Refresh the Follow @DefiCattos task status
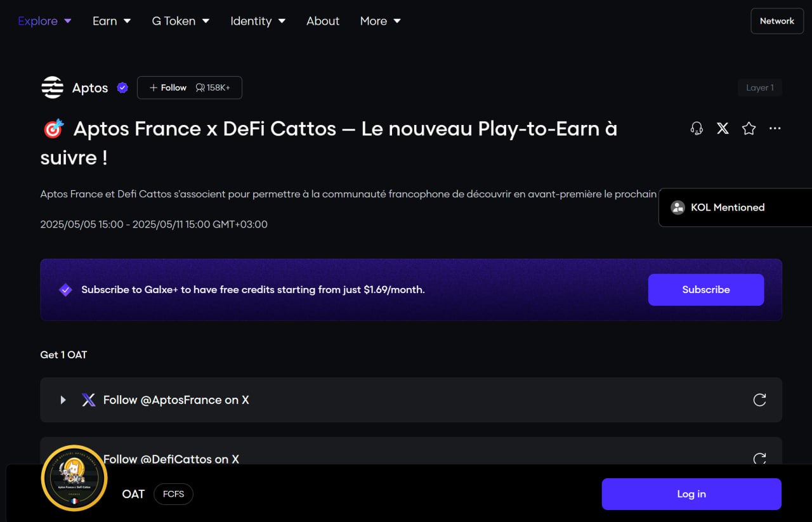This screenshot has width=812, height=522. (759, 458)
